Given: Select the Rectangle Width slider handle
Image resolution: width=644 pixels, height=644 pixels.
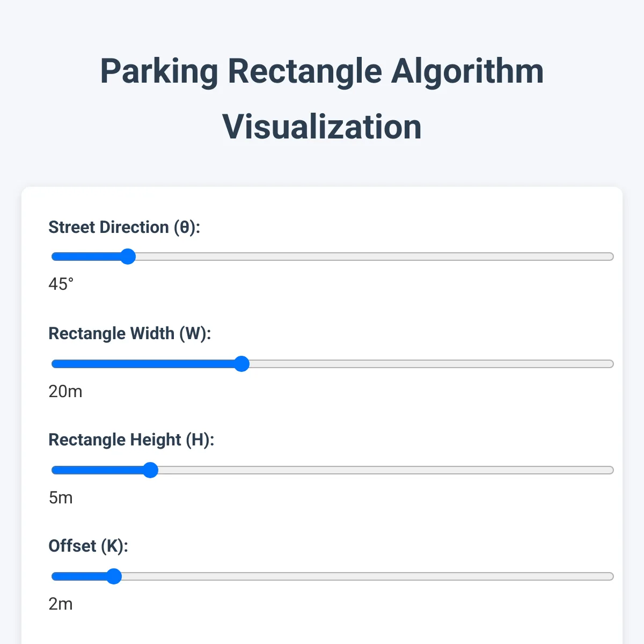Looking at the screenshot, I should 243,364.
